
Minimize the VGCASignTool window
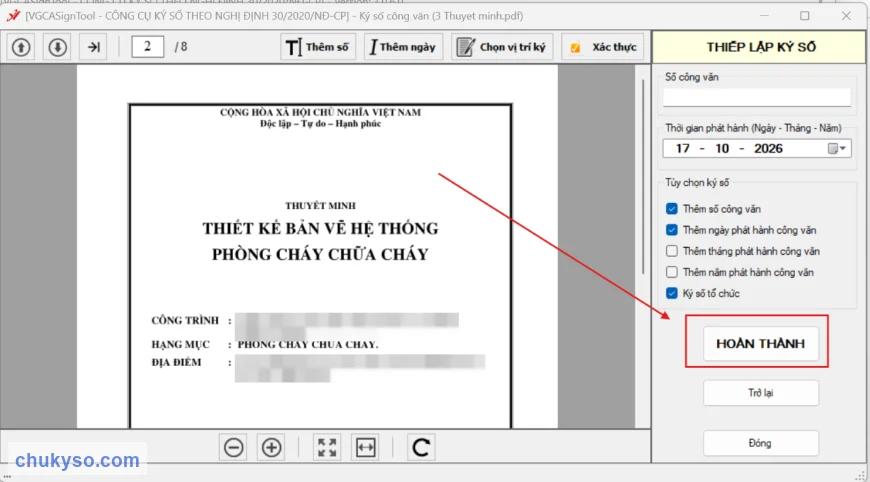point(764,16)
